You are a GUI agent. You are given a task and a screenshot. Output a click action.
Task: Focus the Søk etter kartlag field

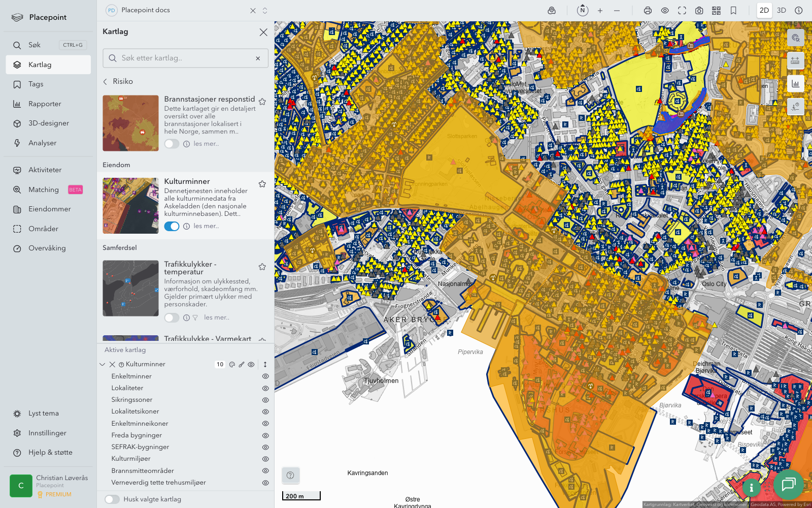coord(185,58)
